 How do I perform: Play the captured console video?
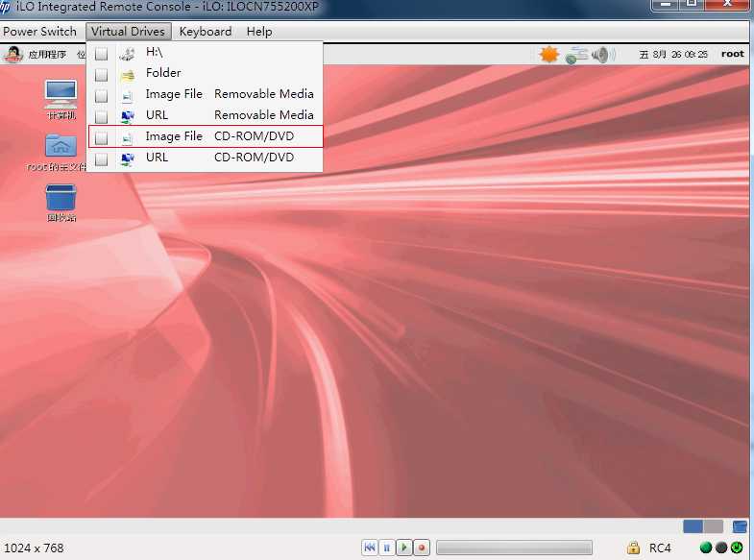coord(404,548)
